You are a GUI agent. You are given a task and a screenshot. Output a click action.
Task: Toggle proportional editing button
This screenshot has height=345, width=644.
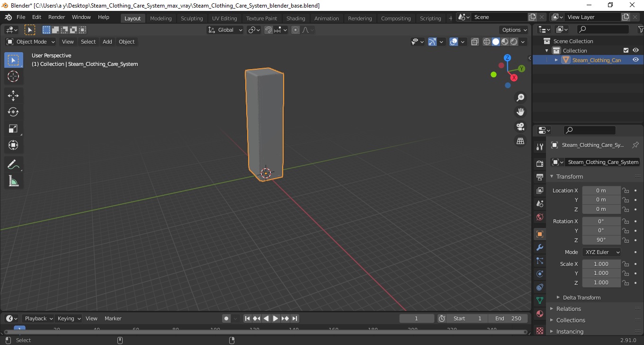tap(295, 30)
